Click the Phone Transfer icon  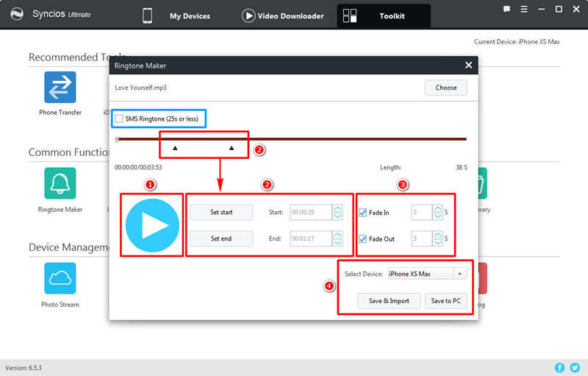click(60, 87)
